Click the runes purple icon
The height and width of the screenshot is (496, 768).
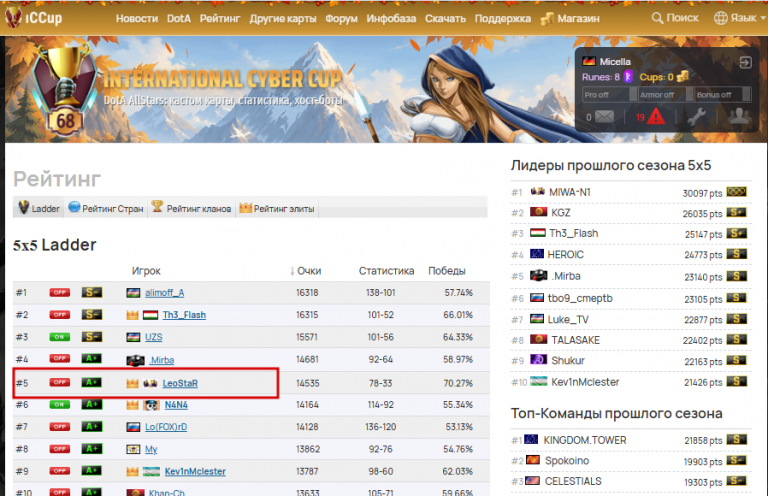(628, 77)
